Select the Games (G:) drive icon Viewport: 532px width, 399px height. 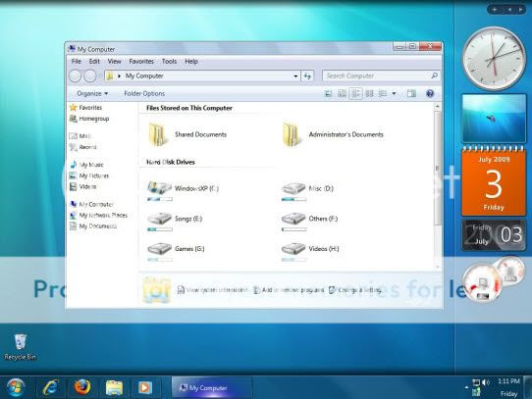point(159,248)
